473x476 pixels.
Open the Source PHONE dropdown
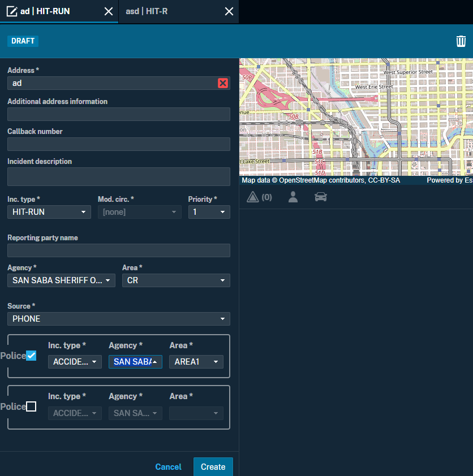[118, 319]
